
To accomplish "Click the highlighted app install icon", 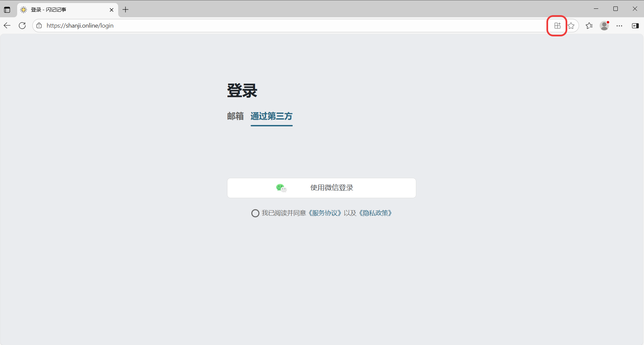I will tap(557, 26).
